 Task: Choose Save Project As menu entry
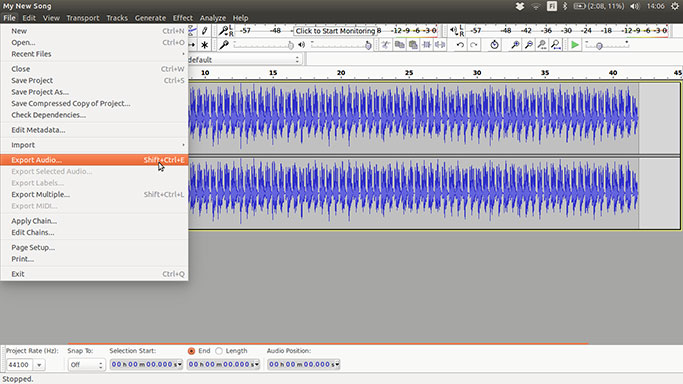pos(94,92)
